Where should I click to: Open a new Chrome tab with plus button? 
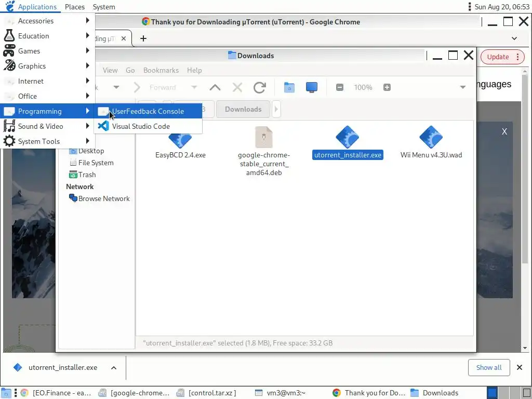tap(143, 38)
